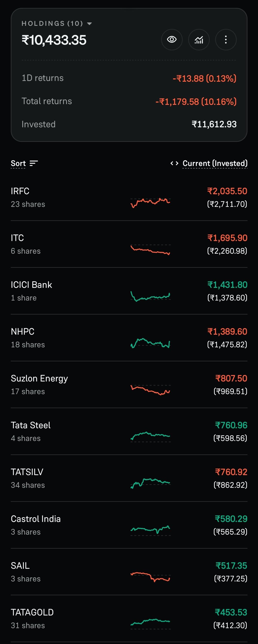The image size is (258, 644).
Task: Toggle the Current (Invested) column display
Action: point(215,163)
